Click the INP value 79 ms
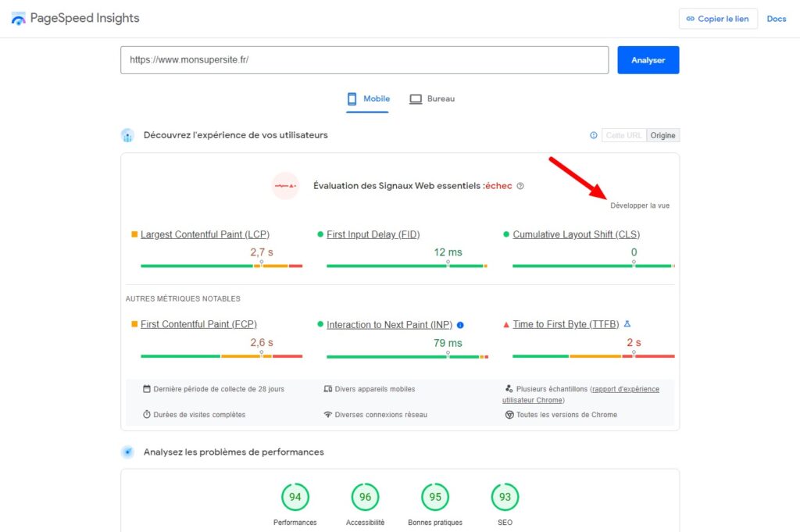This screenshot has width=800, height=532. pyautogui.click(x=448, y=343)
